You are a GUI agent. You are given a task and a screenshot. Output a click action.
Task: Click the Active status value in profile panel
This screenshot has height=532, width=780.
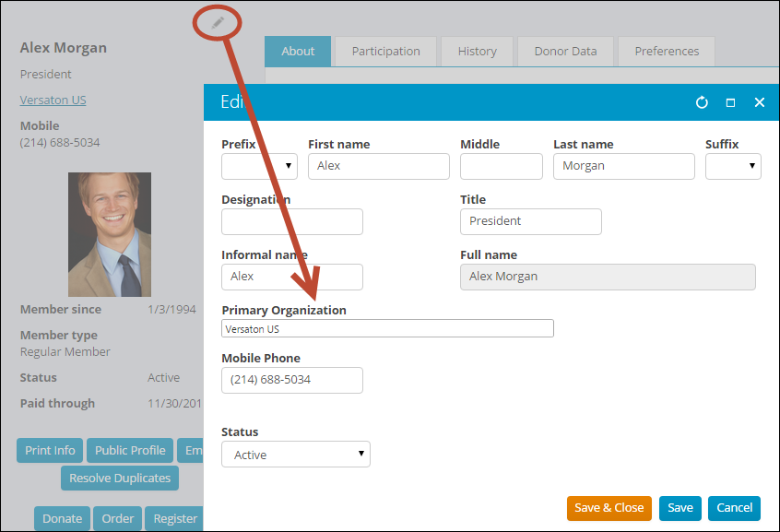click(x=164, y=378)
